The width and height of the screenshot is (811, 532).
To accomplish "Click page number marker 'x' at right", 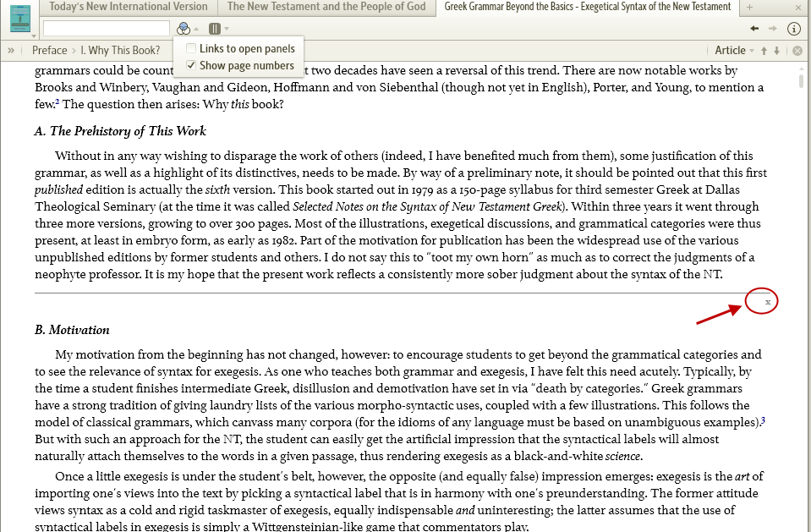I will [x=768, y=302].
